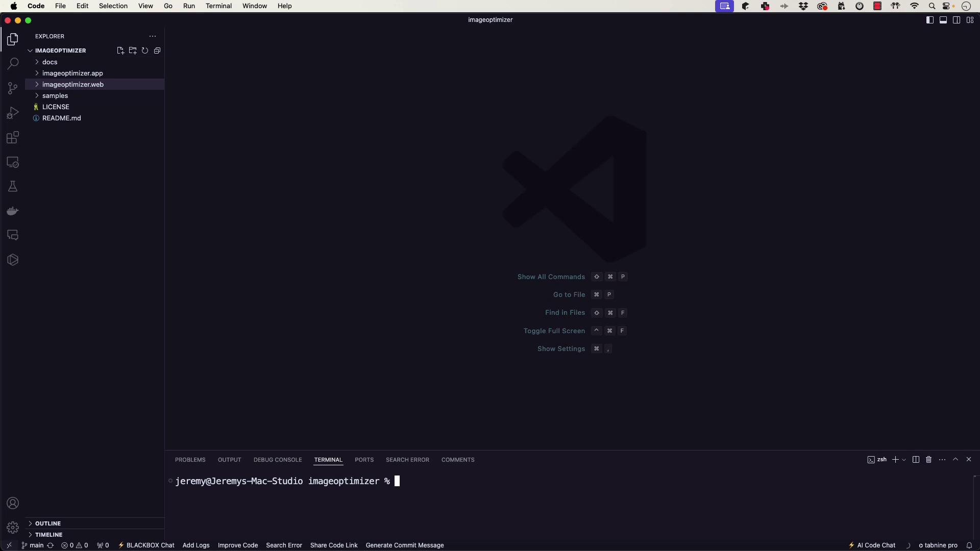Toggle the primary side bar
The image size is (980, 551).
tap(930, 20)
